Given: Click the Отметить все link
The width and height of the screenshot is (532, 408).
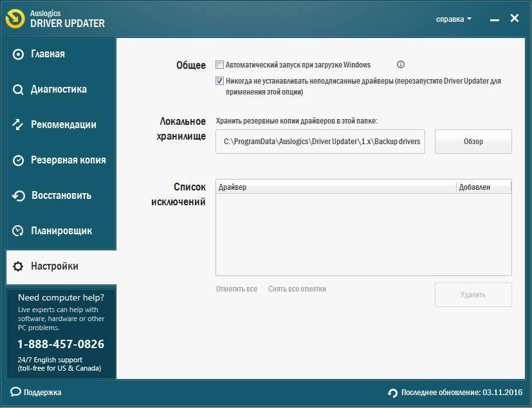Looking at the screenshot, I should click(237, 289).
